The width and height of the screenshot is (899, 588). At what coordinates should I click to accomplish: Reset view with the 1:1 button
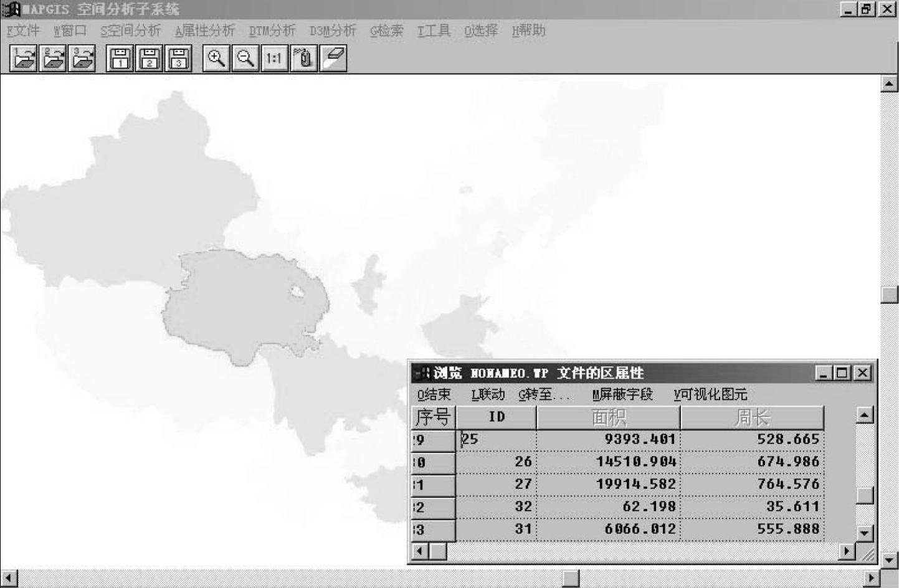(x=274, y=59)
